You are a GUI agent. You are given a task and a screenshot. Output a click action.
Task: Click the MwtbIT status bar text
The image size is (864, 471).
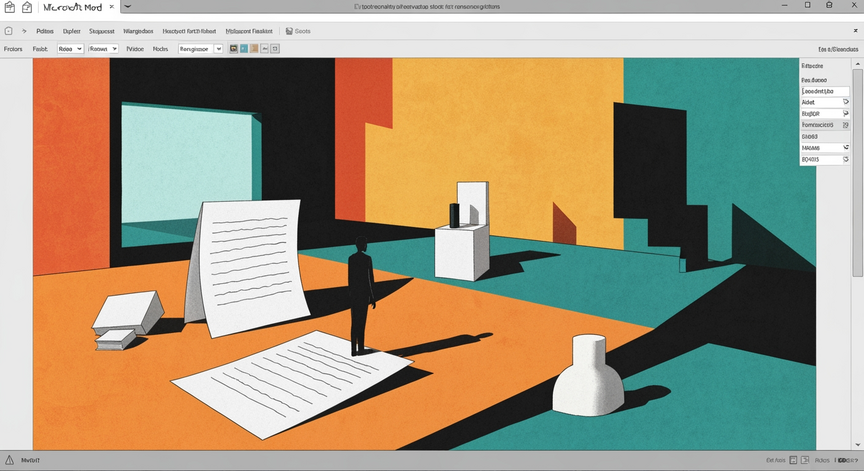coord(30,461)
